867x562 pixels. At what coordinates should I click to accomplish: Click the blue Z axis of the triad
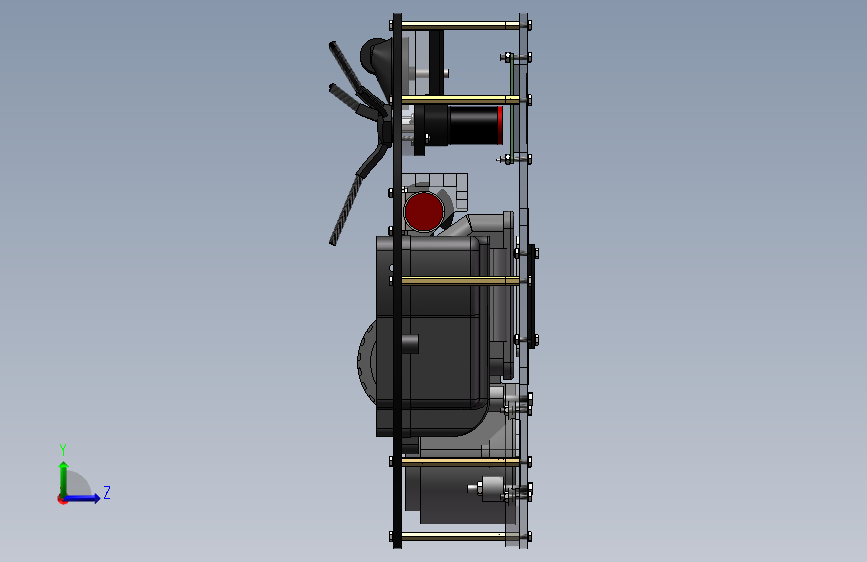click(82, 498)
